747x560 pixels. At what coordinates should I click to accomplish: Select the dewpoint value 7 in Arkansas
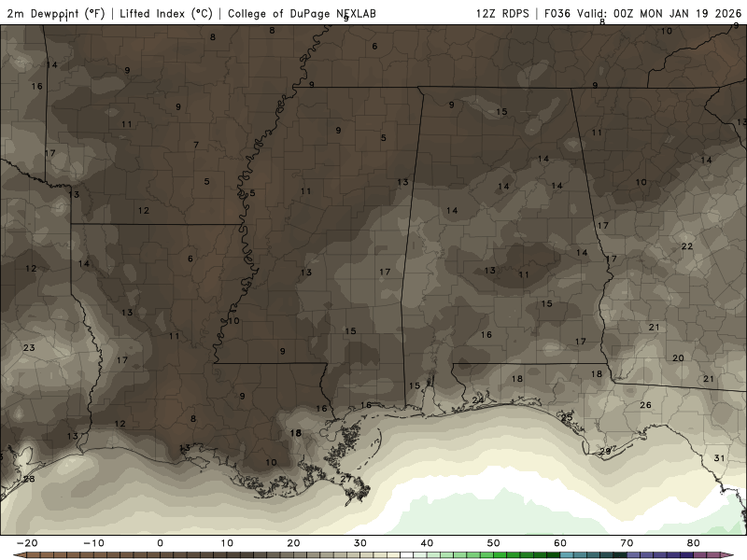tap(196, 145)
